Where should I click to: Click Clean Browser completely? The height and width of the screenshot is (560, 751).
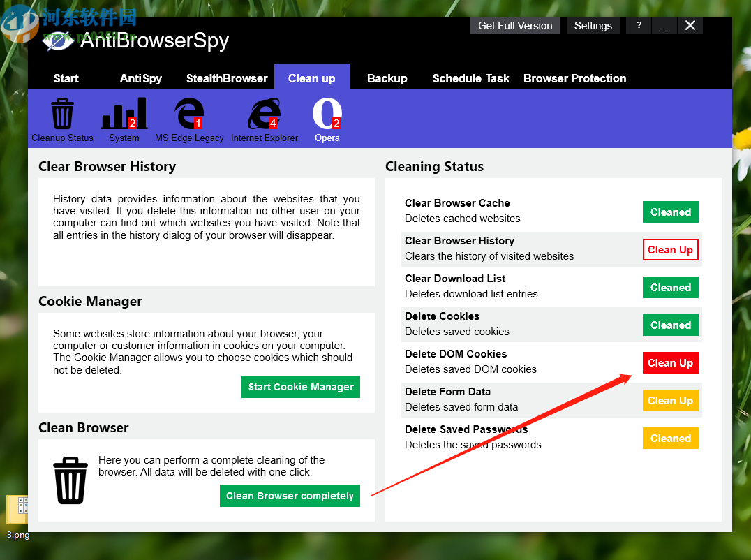click(x=290, y=495)
